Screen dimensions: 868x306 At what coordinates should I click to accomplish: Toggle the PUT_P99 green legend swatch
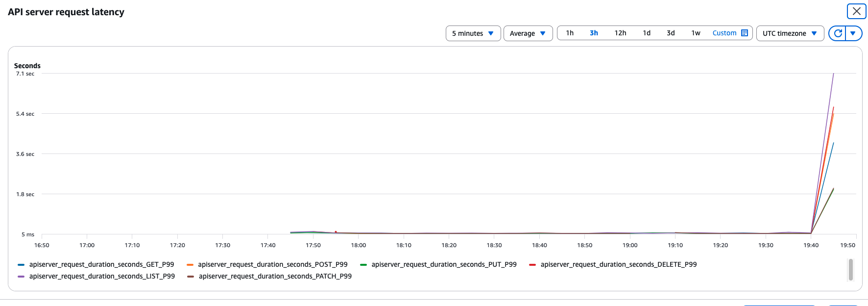(363, 265)
